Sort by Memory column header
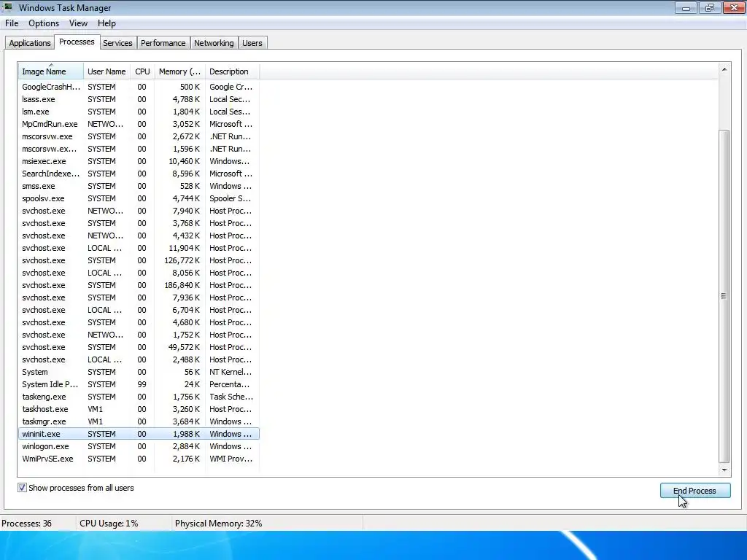747x560 pixels. [x=179, y=71]
